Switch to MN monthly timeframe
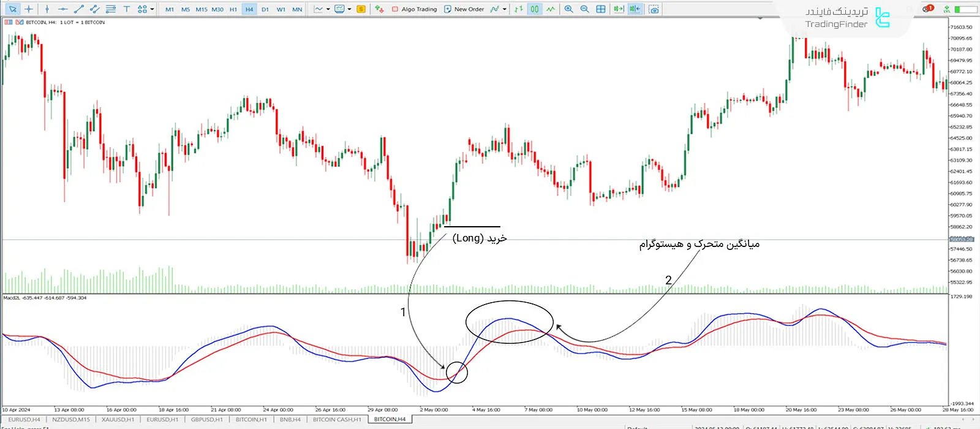The width and height of the screenshot is (980, 429). (297, 9)
